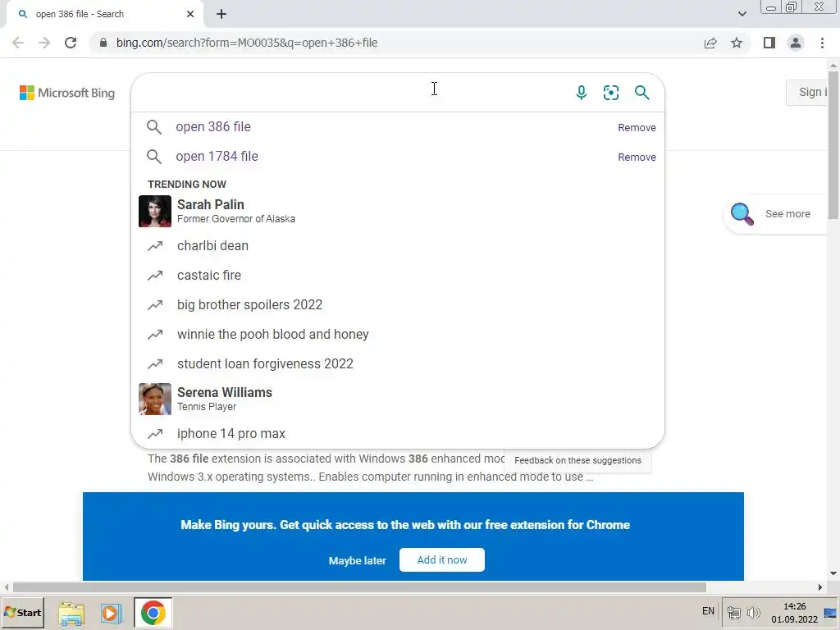The height and width of the screenshot is (630, 840).
Task: Choose 'charlbi dean' trending text
Action: point(212,246)
